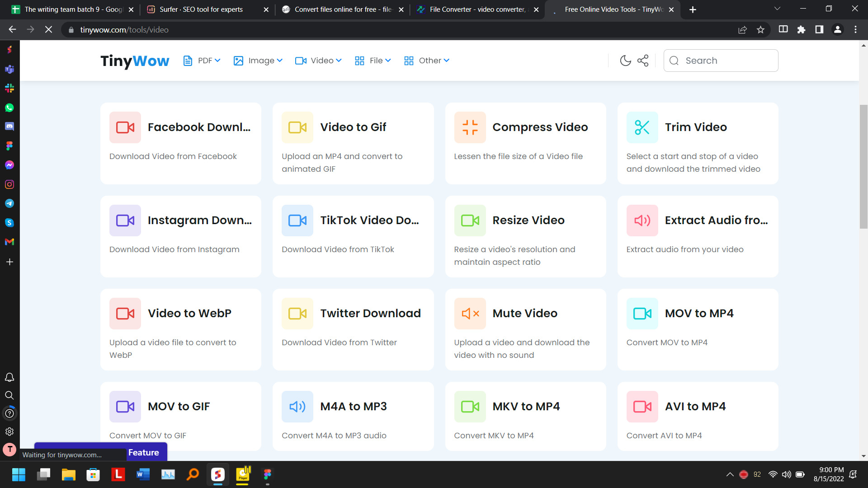868x488 pixels.
Task: Go back to the previous page
Action: [x=12, y=30]
